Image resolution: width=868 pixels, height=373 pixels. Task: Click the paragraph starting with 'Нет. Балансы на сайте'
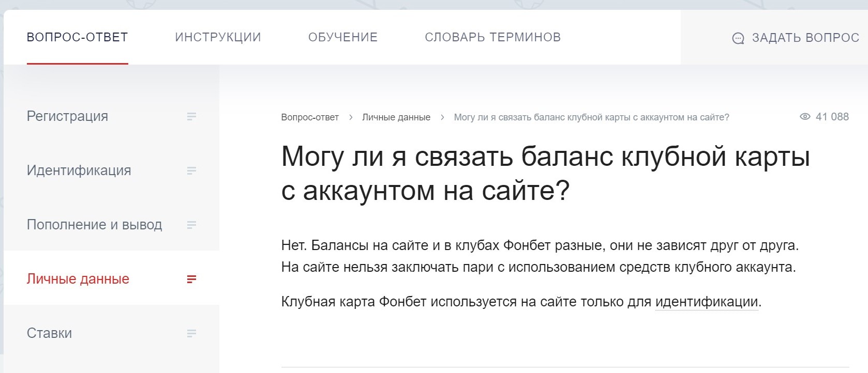[540, 256]
